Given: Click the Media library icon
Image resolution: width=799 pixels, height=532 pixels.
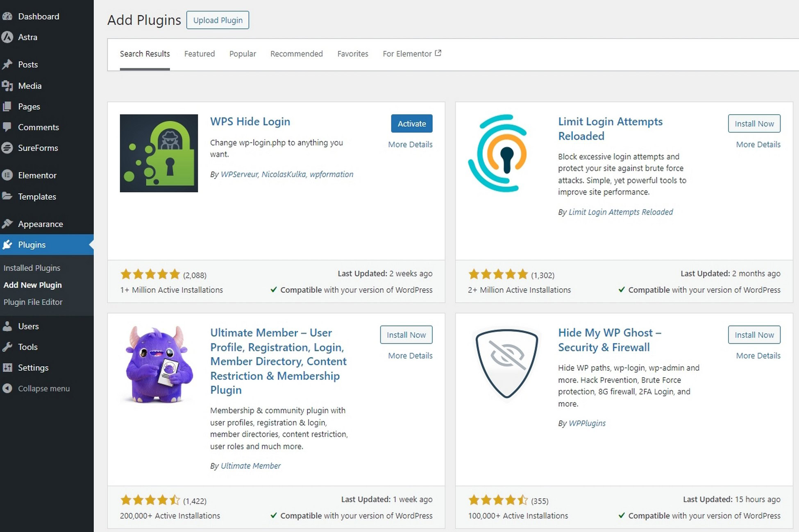Looking at the screenshot, I should [x=7, y=86].
